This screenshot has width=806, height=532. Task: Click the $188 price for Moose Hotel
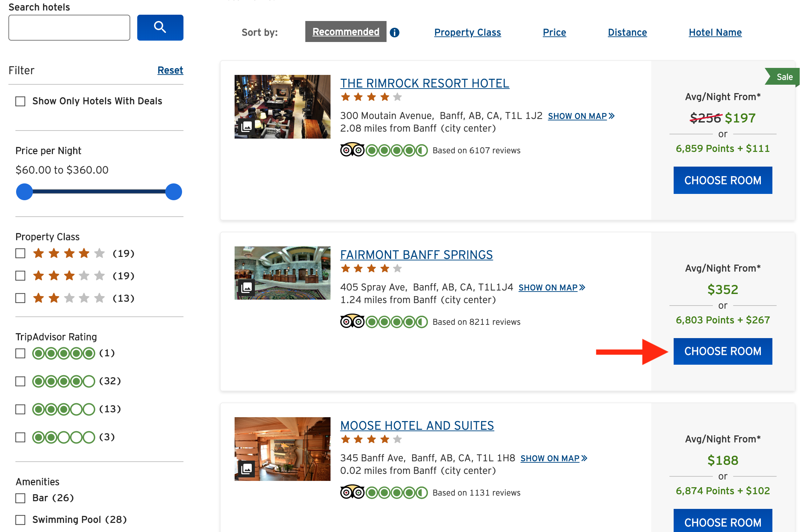point(723,460)
